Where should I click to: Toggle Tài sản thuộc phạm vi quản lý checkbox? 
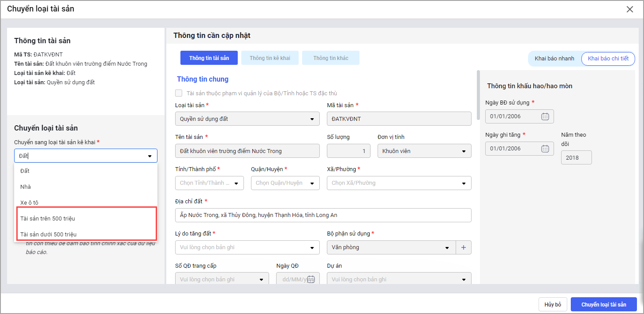point(179,93)
